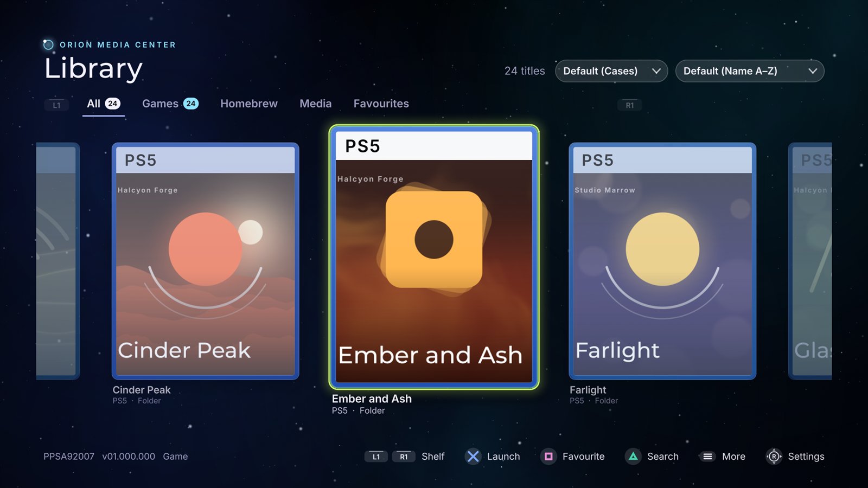This screenshot has width=868, height=488.
Task: Click the 'PPSA92007' title ID text
Action: click(x=69, y=457)
